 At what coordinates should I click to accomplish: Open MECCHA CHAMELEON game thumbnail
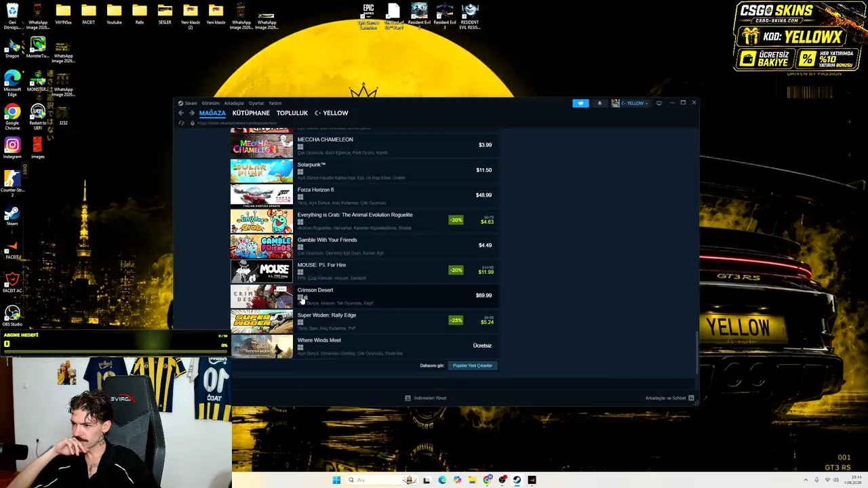click(x=262, y=145)
